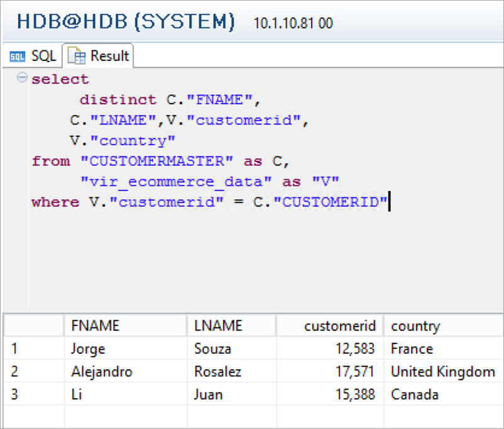504x429 pixels.
Task: Click the from keyword in the query
Action: (51, 161)
